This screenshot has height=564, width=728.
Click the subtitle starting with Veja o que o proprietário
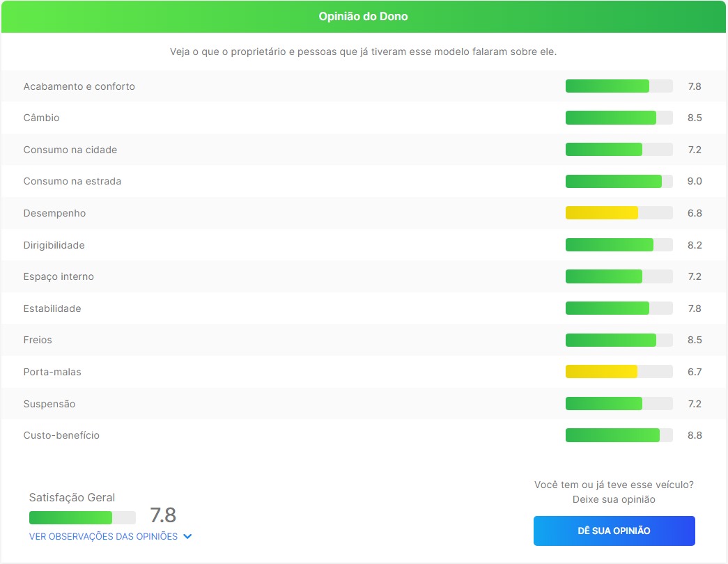click(x=363, y=52)
